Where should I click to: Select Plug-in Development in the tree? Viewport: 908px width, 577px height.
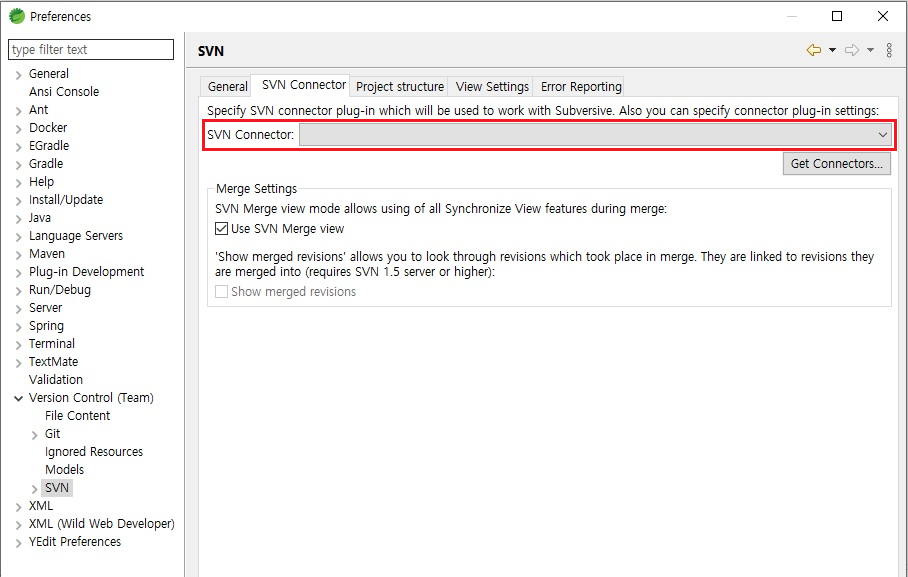(86, 271)
